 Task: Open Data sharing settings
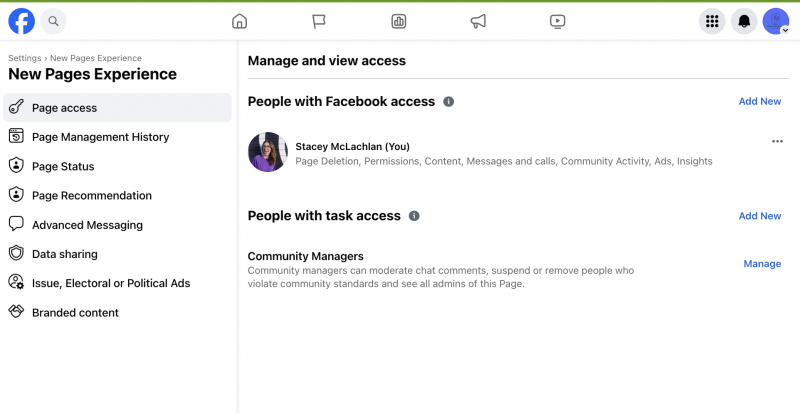(x=117, y=254)
